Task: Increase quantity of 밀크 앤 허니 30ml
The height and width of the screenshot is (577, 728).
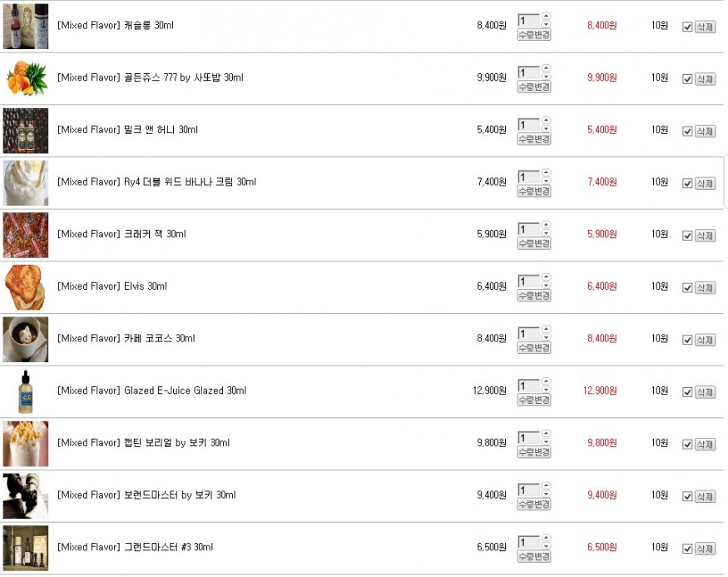Action: pyautogui.click(x=546, y=120)
